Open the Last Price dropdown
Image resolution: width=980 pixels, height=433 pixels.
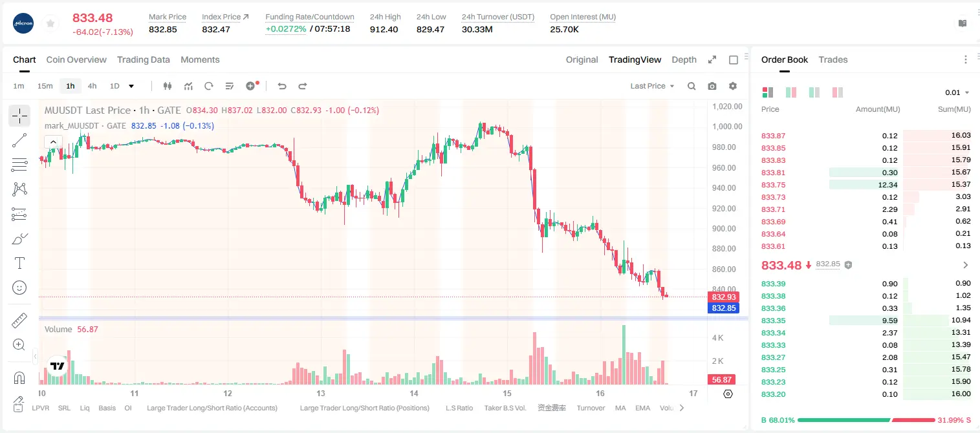652,86
